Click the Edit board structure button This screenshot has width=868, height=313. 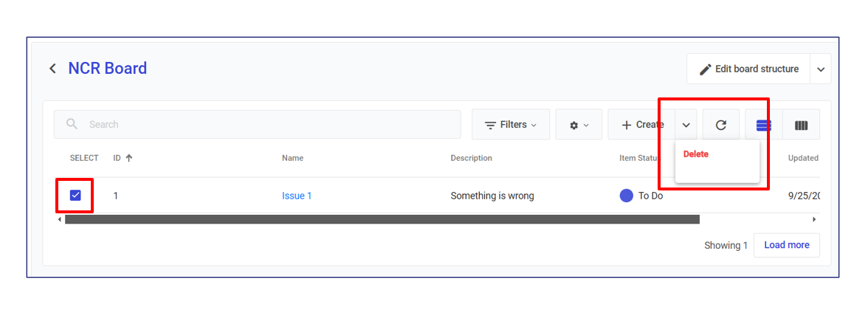(748, 69)
